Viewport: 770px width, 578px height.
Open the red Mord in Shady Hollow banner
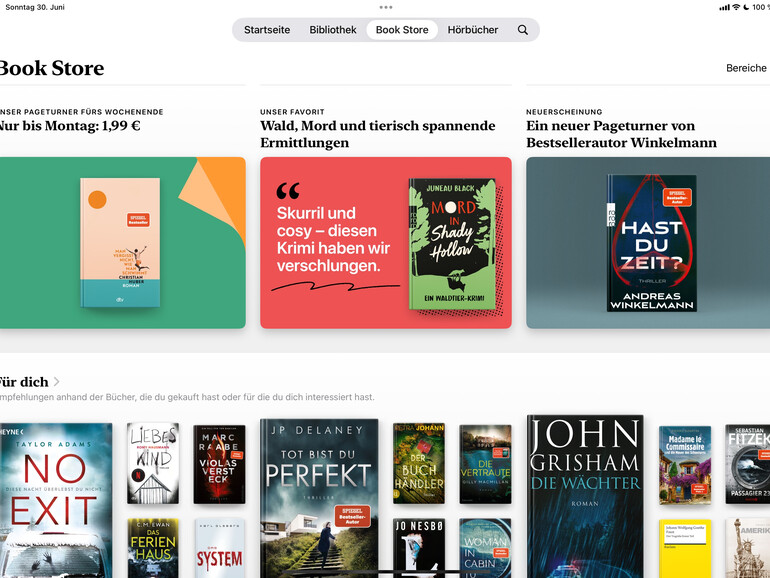pos(386,243)
